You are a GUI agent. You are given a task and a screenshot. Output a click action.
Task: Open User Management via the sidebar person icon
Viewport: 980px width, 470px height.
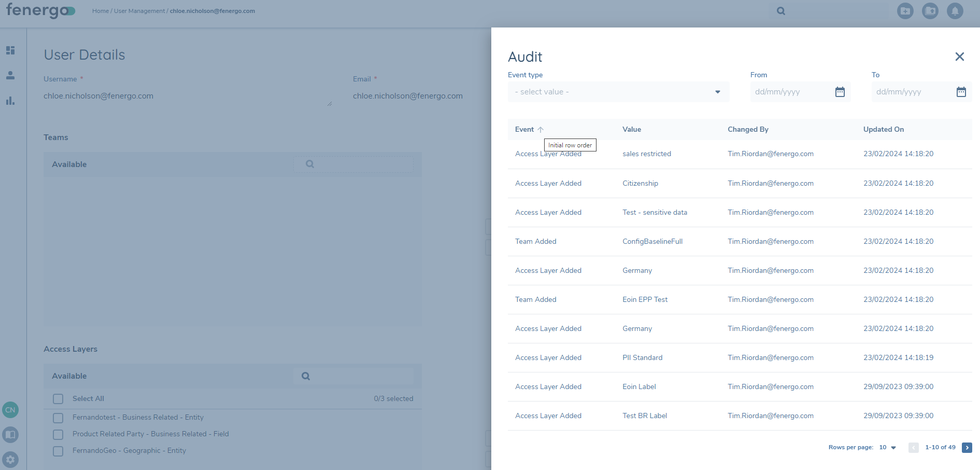coord(10,75)
